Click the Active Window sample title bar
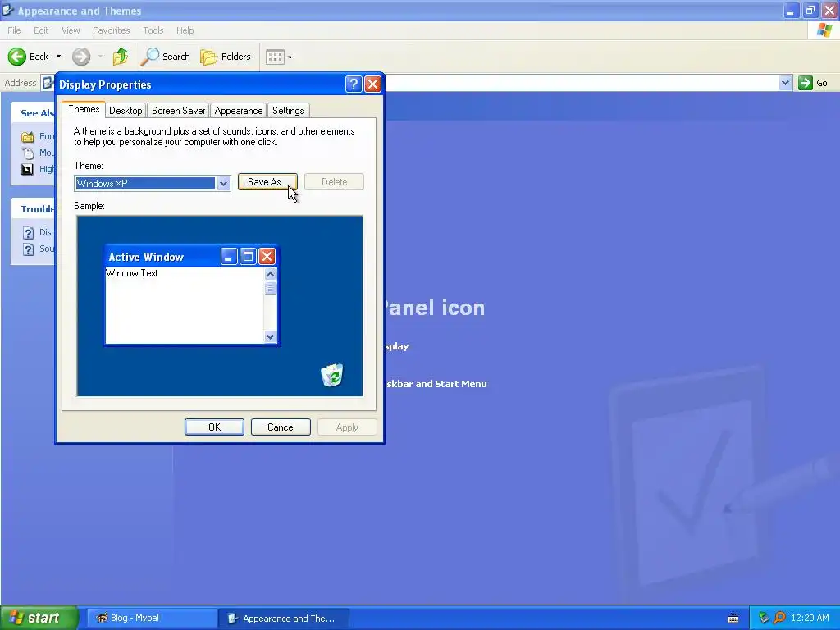The height and width of the screenshot is (630, 840). [x=191, y=257]
